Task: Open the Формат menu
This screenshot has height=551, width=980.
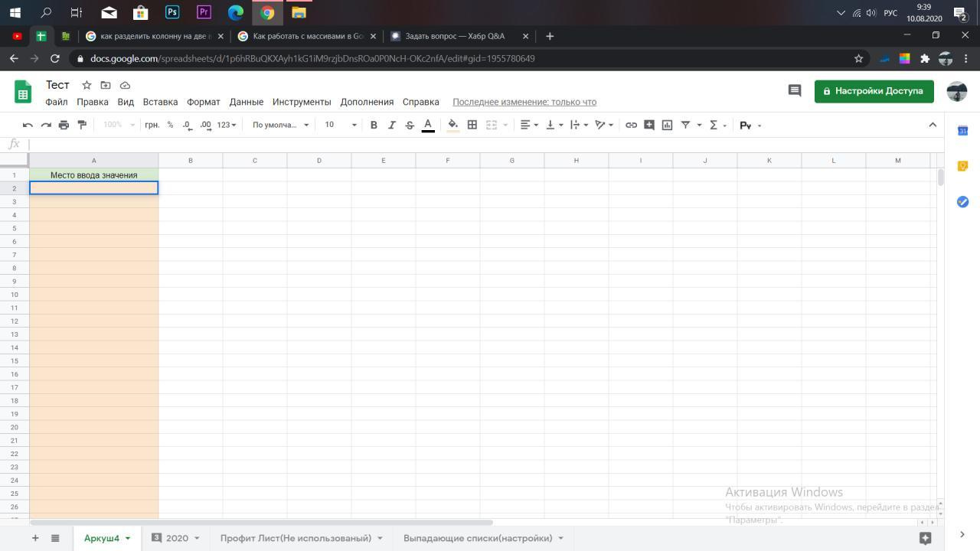Action: pyautogui.click(x=204, y=102)
